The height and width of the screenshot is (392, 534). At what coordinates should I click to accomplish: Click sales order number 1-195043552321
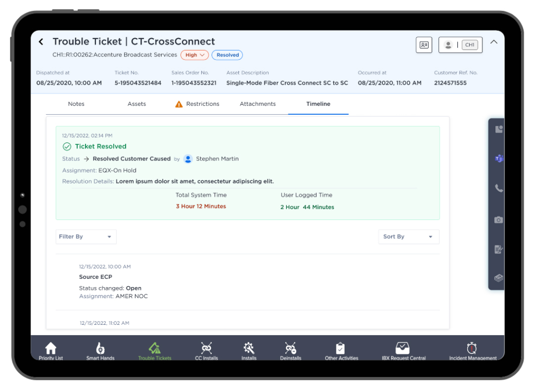(194, 83)
